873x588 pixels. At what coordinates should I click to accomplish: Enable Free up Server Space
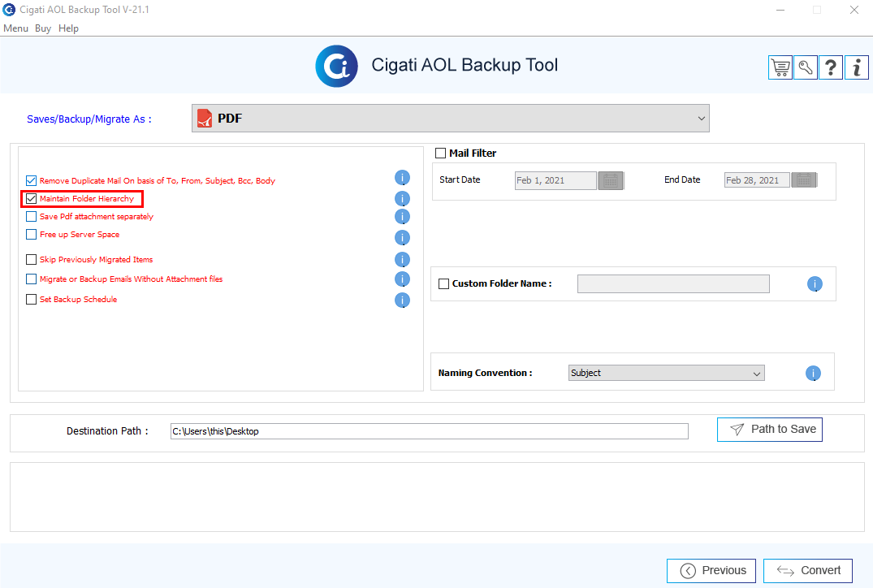coord(31,235)
